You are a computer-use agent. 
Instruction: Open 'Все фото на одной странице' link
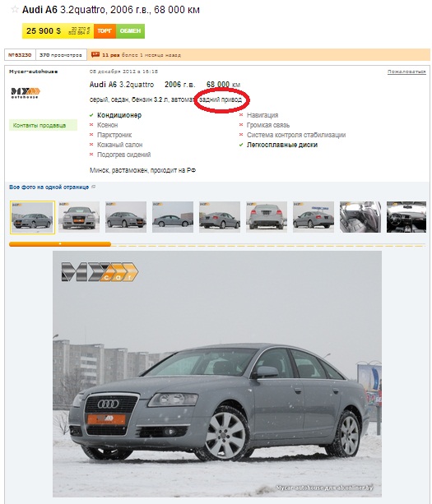[x=49, y=187]
